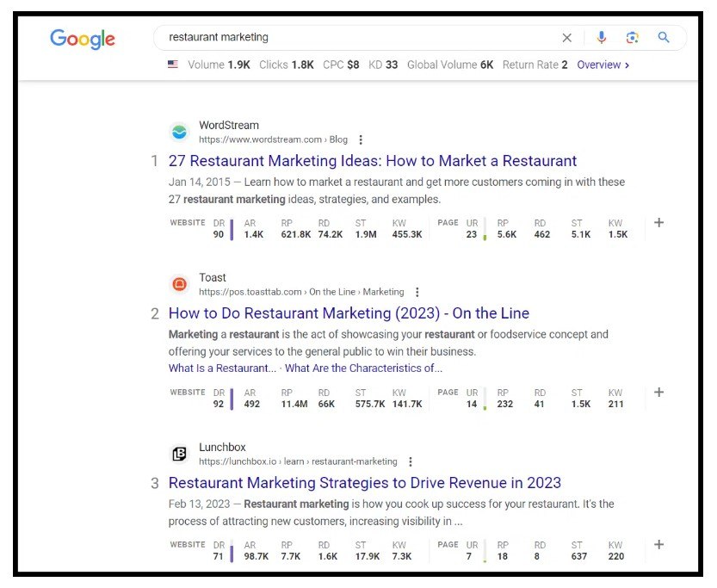Follow 'What Are the Characteristics of...' sitelink
Viewport: 717px width, 588px height.
363,368
